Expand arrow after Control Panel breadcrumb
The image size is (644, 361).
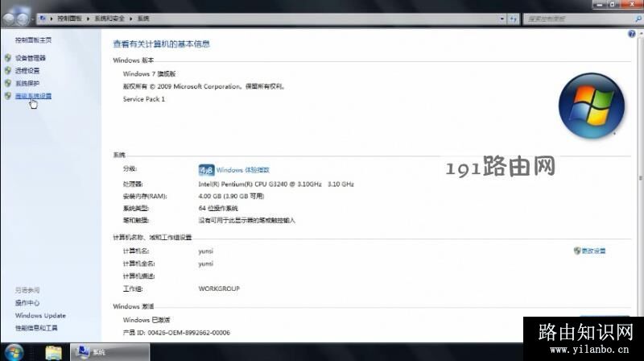pyautogui.click(x=88, y=19)
